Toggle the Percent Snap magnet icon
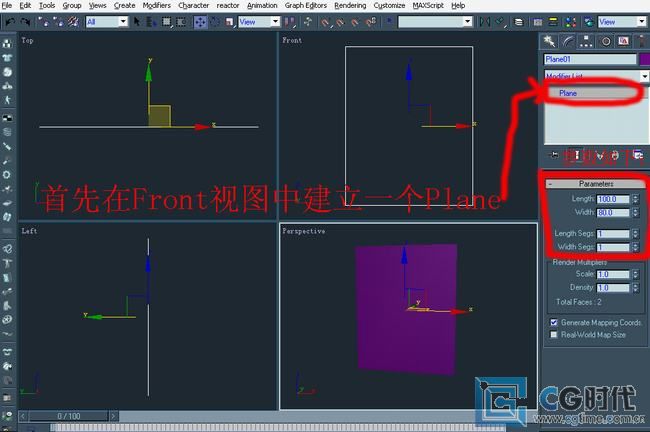The width and height of the screenshot is (650, 432). point(355,22)
